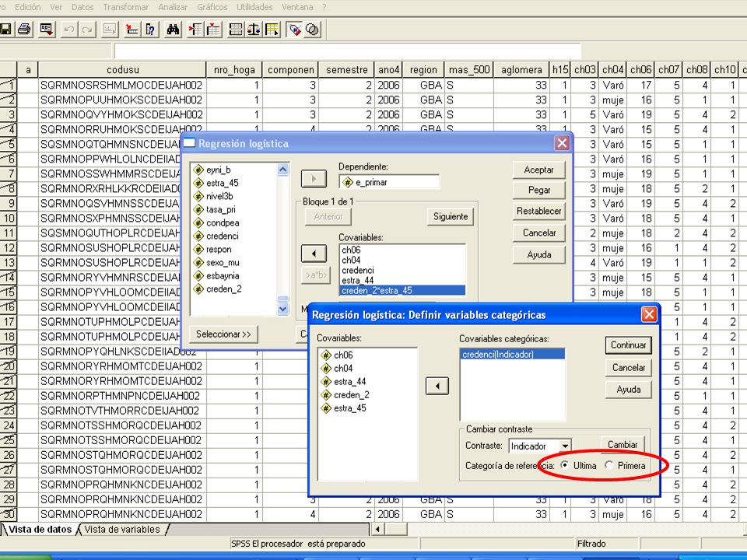This screenshot has width=747, height=560.
Task: Select estra_44 in categorical dialog Covariables list
Action: click(x=349, y=381)
